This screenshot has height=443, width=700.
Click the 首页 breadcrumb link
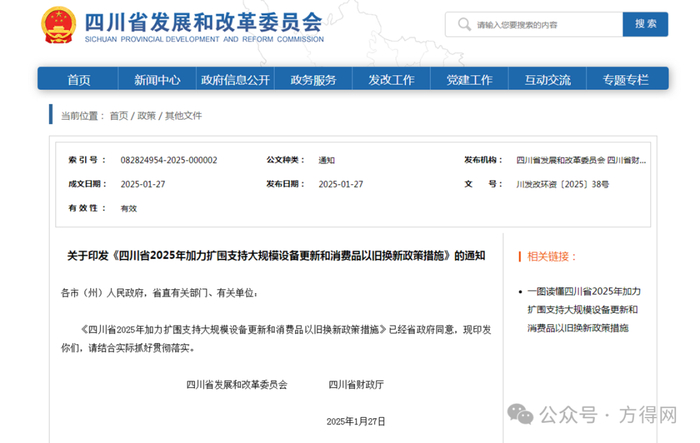pyautogui.click(x=119, y=116)
